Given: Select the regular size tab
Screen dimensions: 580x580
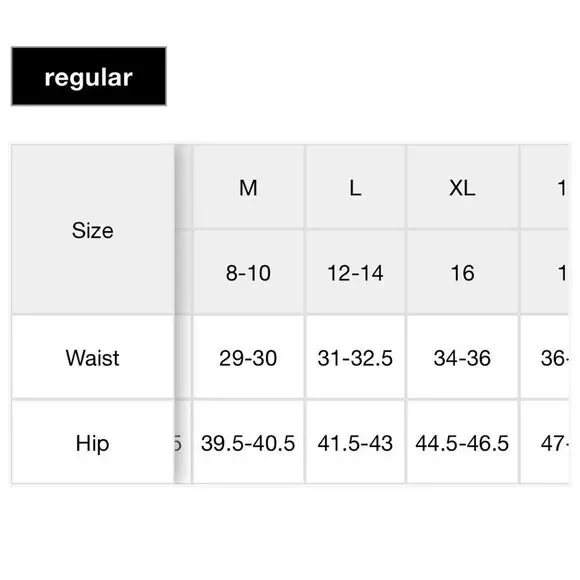Looking at the screenshot, I should (89, 76).
